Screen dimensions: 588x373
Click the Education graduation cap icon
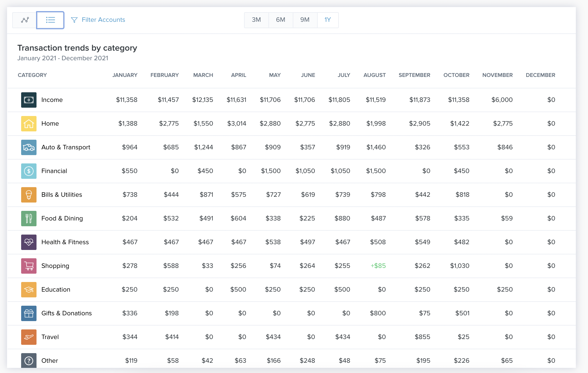point(29,289)
